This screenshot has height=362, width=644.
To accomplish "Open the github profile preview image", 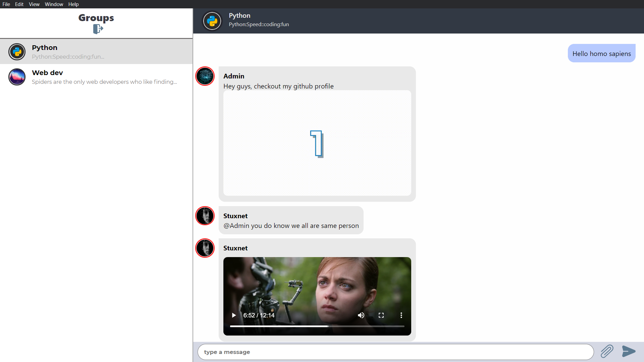I will [317, 143].
